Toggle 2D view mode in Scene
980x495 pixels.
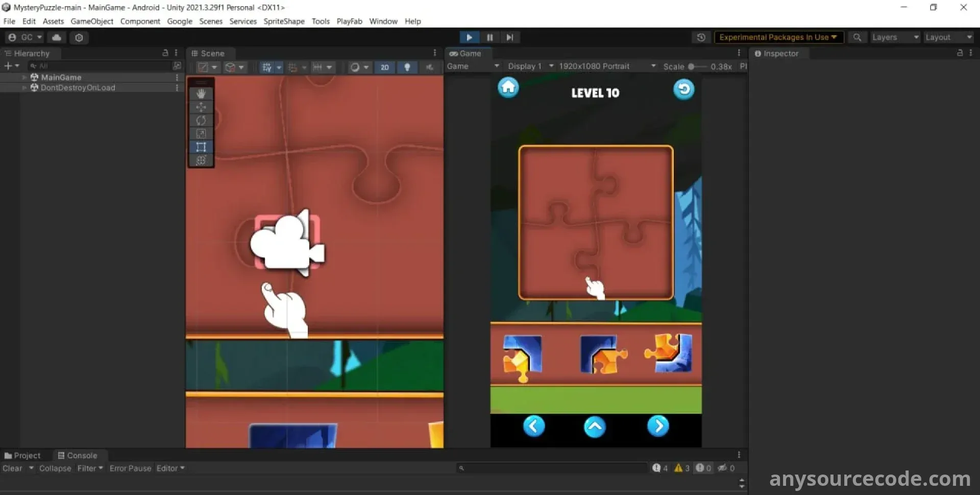point(384,67)
